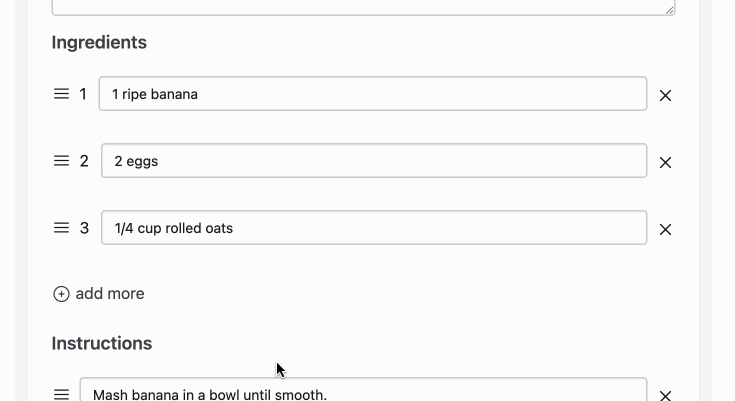
Task: Edit the 2 eggs ingredient field
Action: (374, 161)
